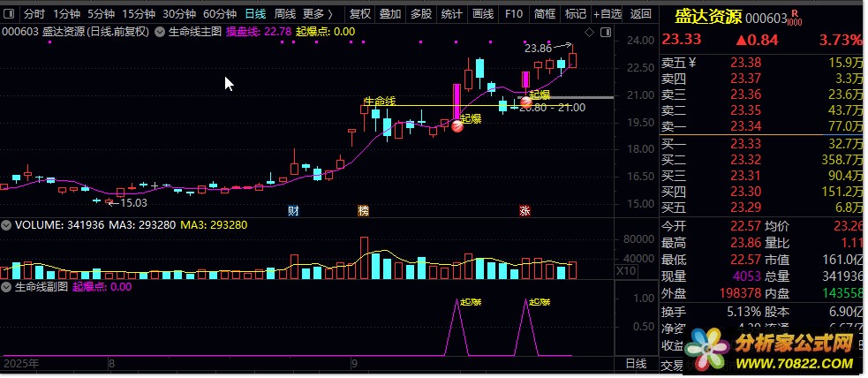The width and height of the screenshot is (868, 378).
Task: Click the 000603 盛达资源 chart title
Action: click(x=76, y=32)
